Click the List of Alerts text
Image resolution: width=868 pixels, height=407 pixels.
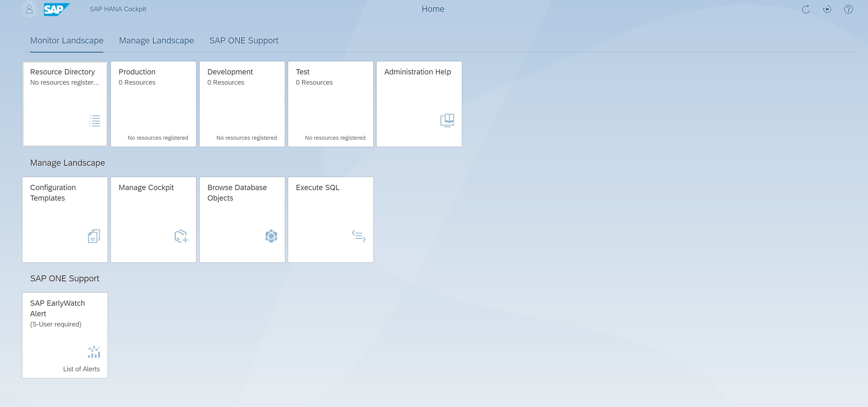[x=81, y=369]
